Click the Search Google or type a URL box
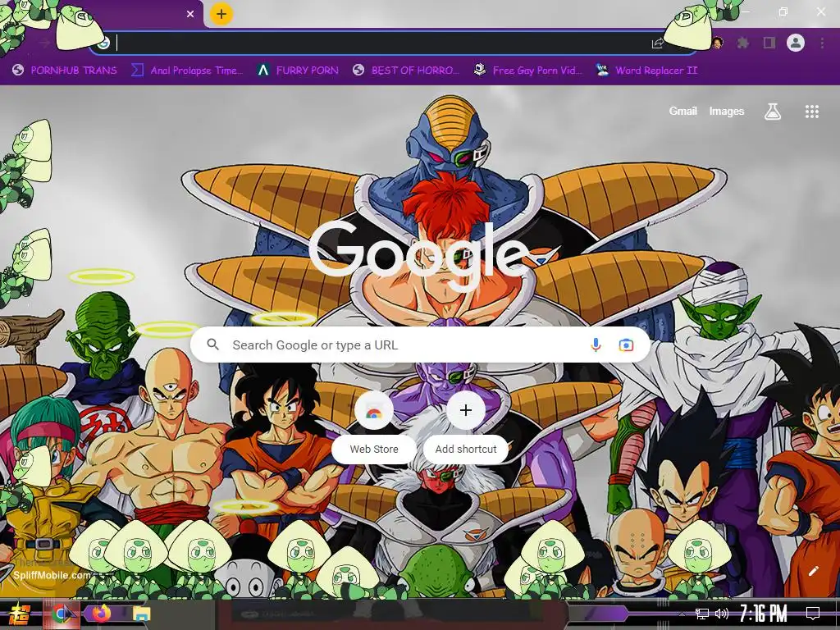Screen dimensions: 840x630 pyautogui.click(x=421, y=345)
